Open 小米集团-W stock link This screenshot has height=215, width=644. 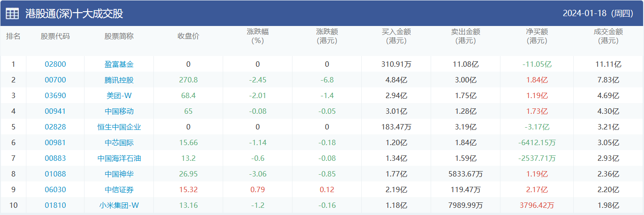[x=119, y=205]
